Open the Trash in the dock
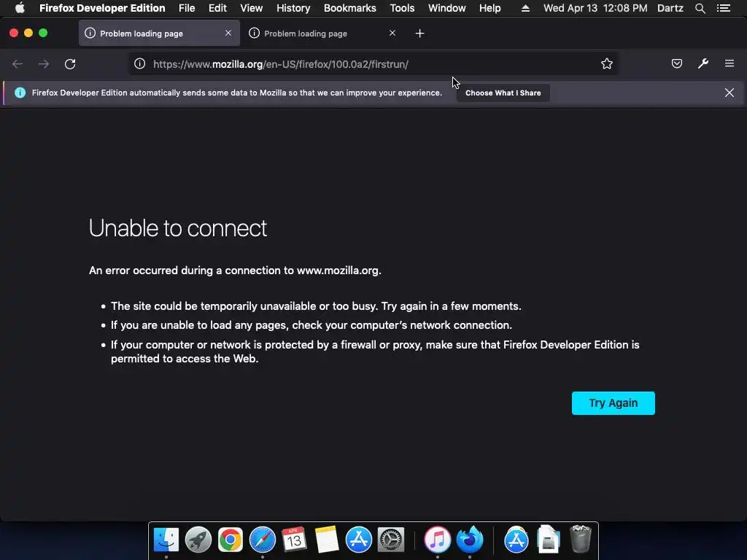 [580, 539]
